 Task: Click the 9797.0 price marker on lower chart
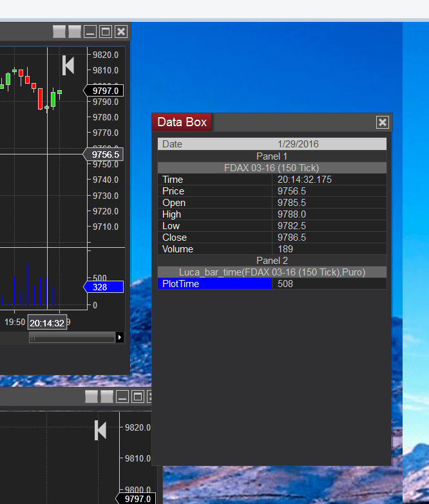(x=136, y=498)
